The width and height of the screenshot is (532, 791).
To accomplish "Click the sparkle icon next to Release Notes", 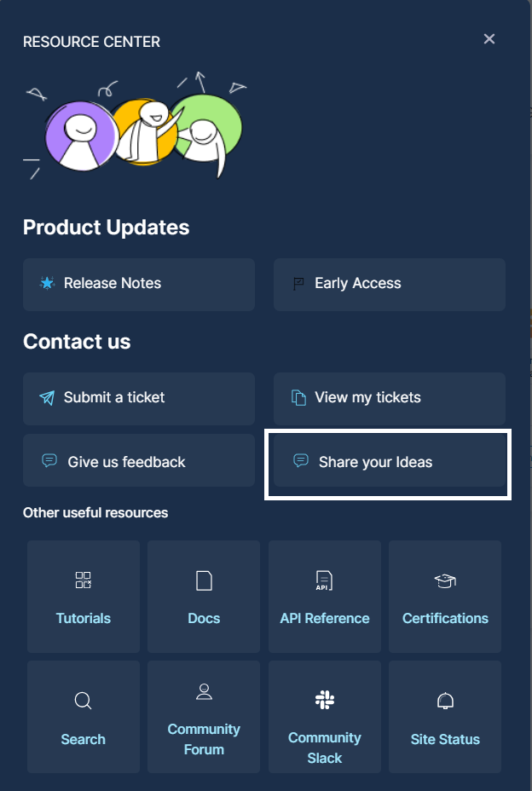I will click(x=49, y=283).
